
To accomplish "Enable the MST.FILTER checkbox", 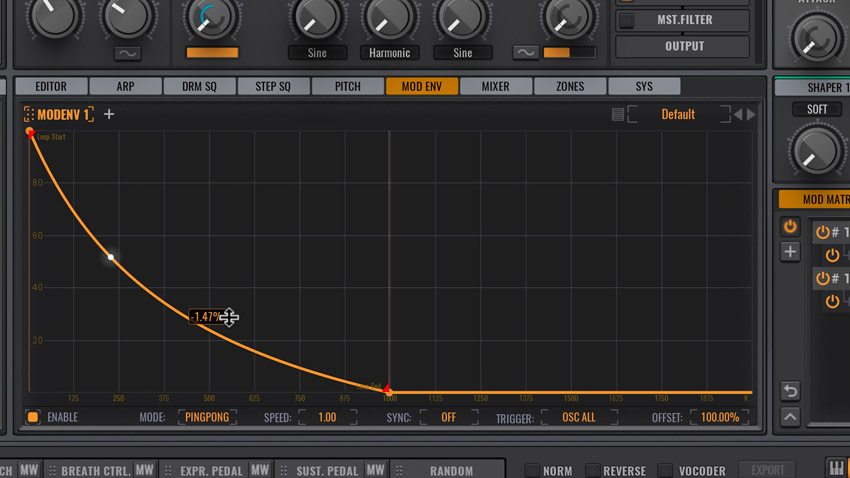I will coord(627,21).
